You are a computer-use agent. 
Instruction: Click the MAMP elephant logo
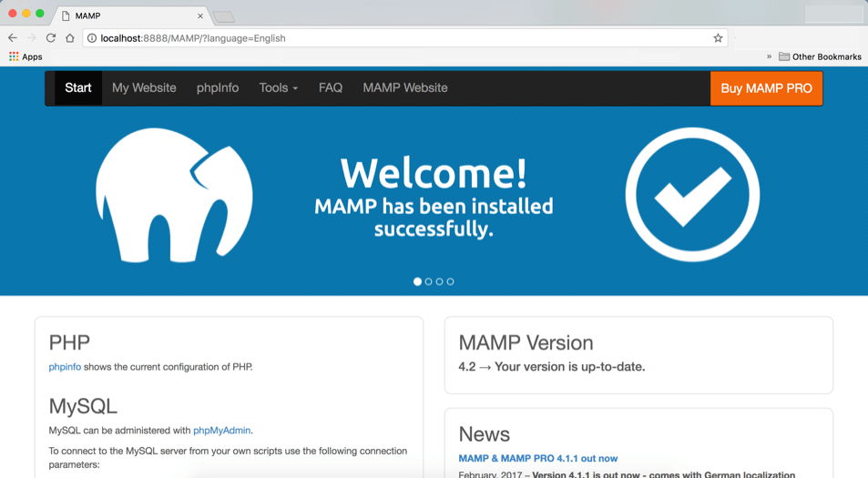[x=174, y=195]
